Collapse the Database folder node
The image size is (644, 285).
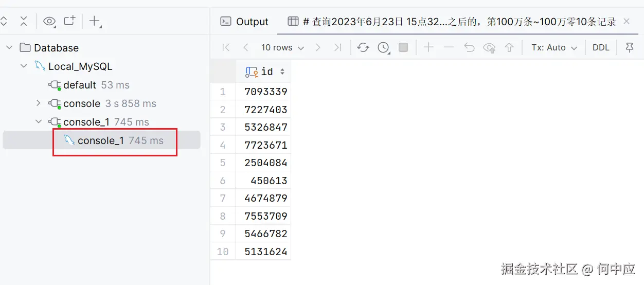(9, 48)
